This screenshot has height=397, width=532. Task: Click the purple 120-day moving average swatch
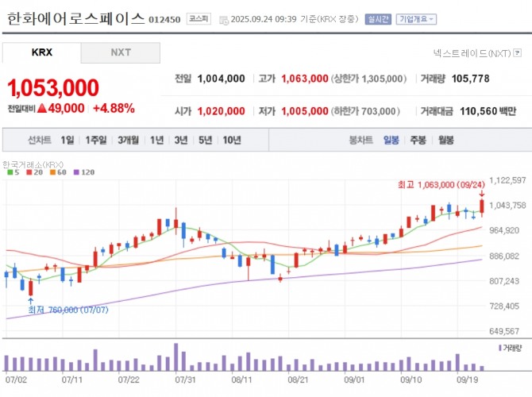[76, 172]
